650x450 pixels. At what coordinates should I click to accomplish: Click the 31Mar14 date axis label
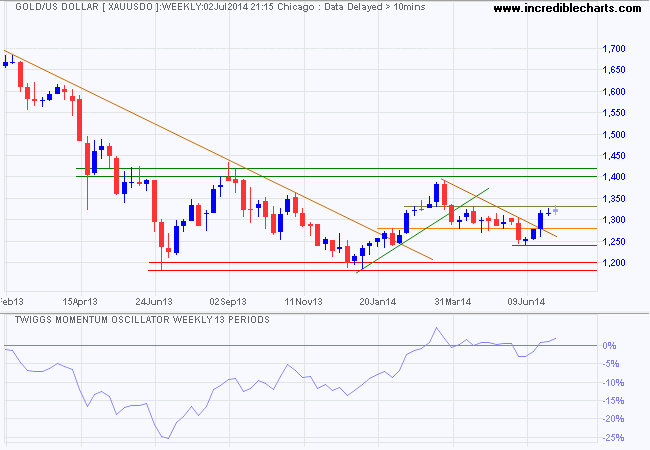coord(453,302)
